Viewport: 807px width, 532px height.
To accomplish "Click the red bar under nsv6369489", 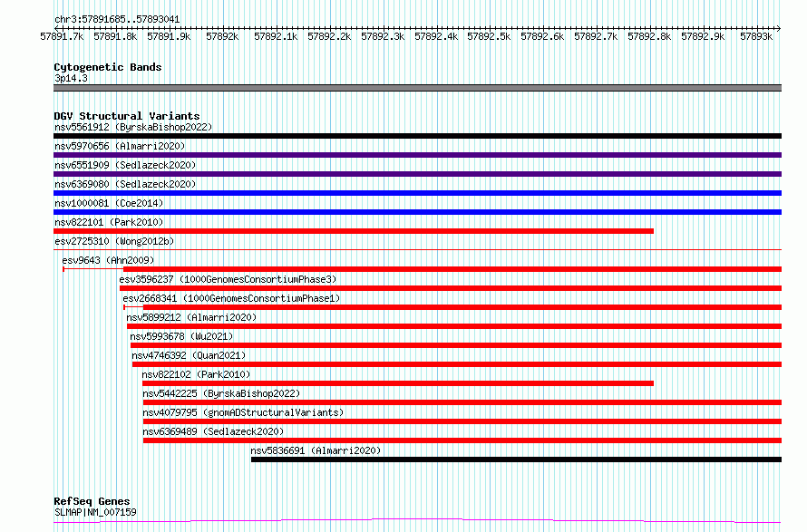I will (x=462, y=440).
